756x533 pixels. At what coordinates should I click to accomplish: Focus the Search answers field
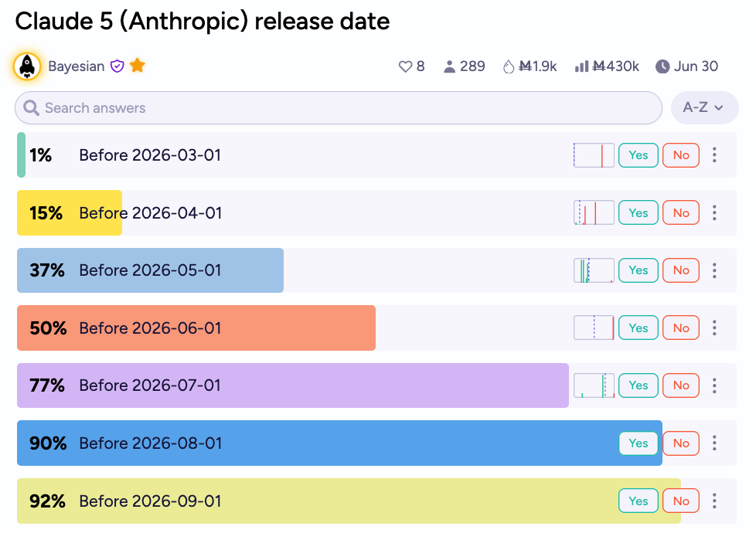pyautogui.click(x=339, y=107)
